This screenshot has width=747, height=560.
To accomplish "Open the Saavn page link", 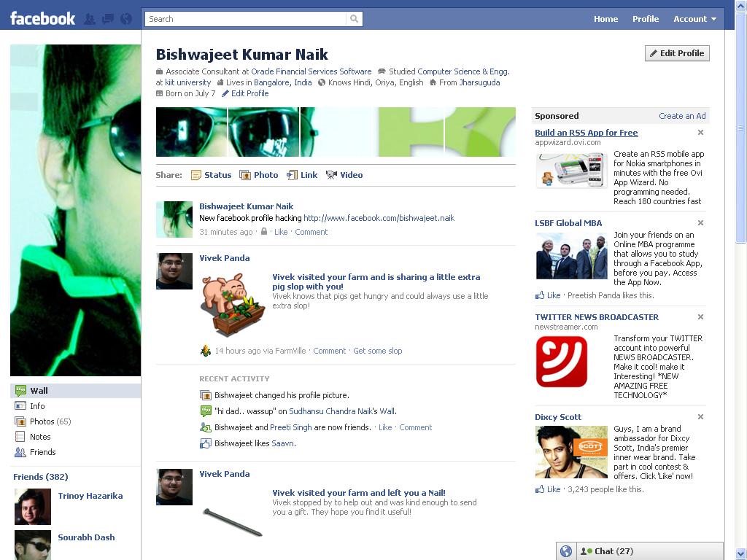I will 283,443.
